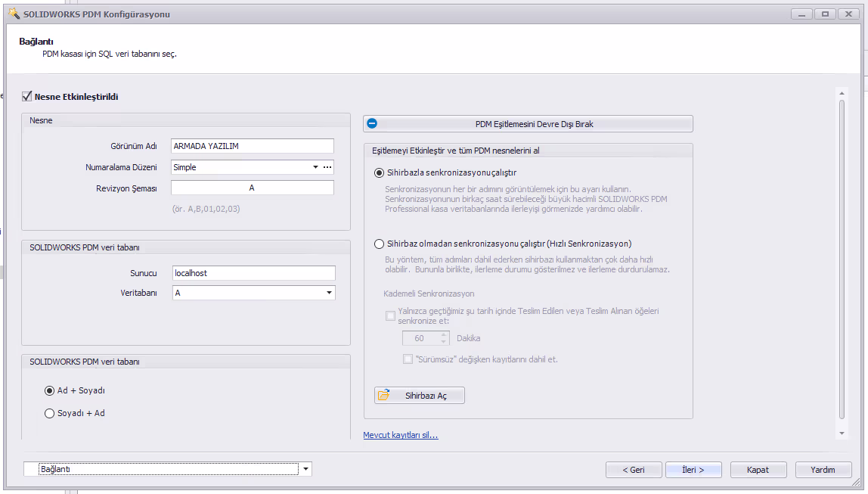The height and width of the screenshot is (494, 868).
Task: Select Sihirbaz olmadan senkronizasyonu çalıştır option
Action: [x=380, y=244]
